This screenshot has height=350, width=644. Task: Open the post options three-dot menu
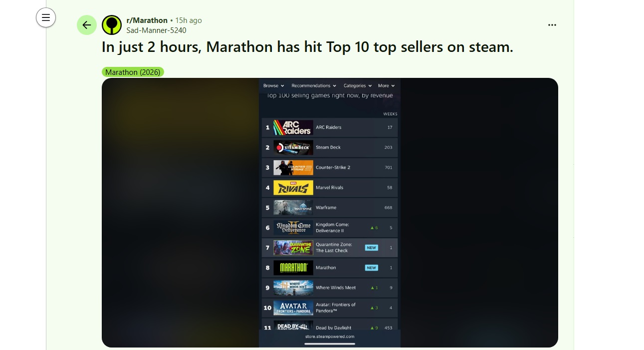(552, 25)
